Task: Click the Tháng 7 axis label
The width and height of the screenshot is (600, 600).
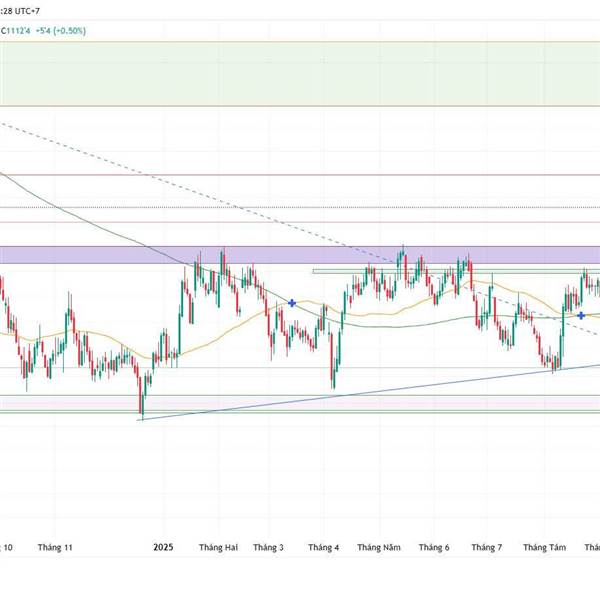Action: [487, 548]
